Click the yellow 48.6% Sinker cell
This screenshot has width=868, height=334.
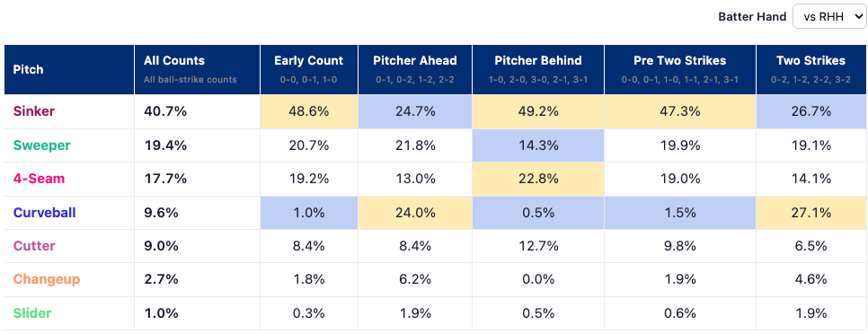click(x=309, y=111)
